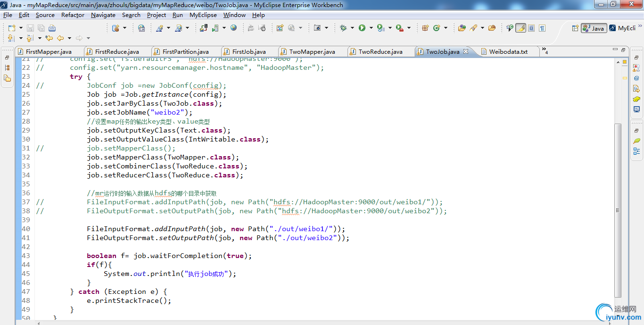This screenshot has height=325, width=644.
Task: Click the Run External Tools icon
Action: point(400,28)
